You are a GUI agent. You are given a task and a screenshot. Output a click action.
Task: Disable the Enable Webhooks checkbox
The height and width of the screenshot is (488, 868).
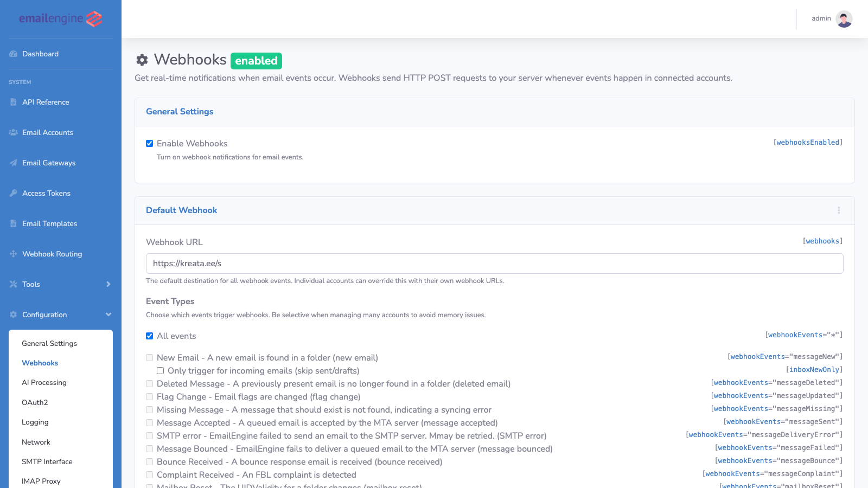(149, 143)
